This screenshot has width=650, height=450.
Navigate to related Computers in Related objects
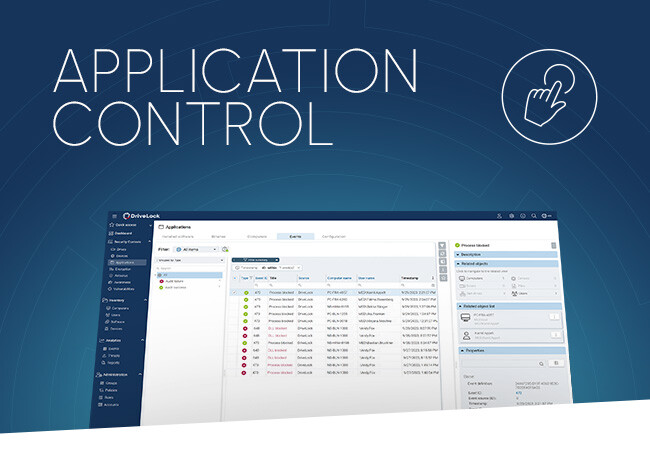pyautogui.click(x=481, y=278)
